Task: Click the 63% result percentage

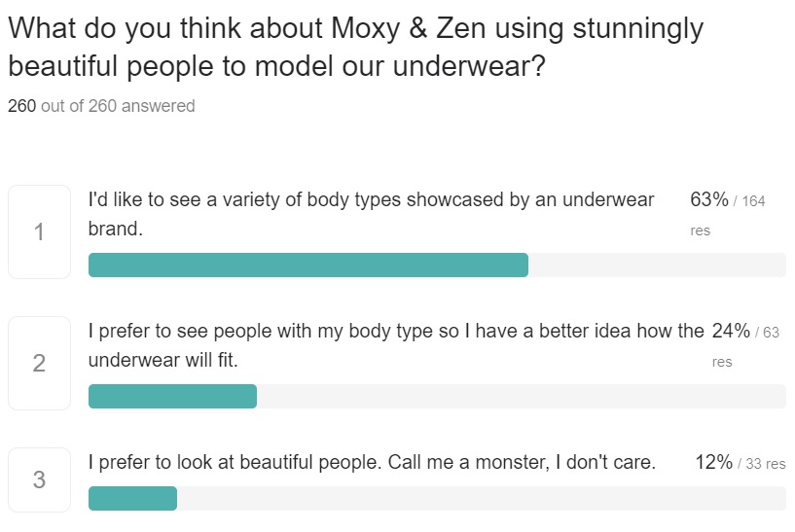Action: [x=708, y=199]
